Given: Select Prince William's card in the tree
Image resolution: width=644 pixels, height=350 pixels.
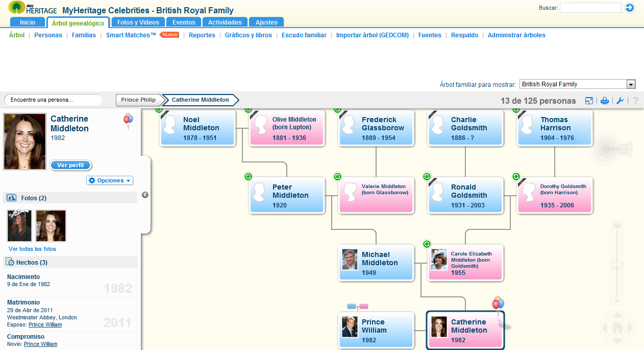Looking at the screenshot, I should (376, 330).
